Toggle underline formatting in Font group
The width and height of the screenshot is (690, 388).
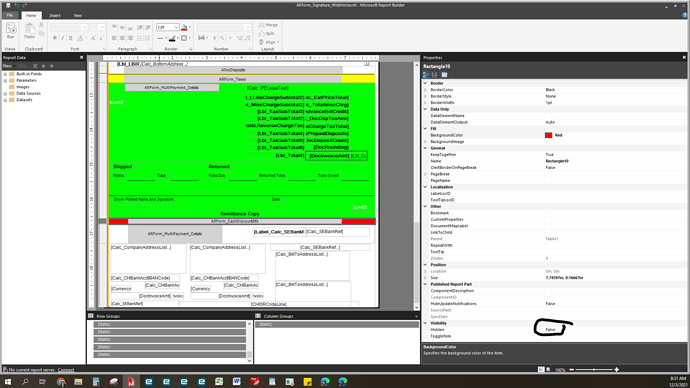70,38
